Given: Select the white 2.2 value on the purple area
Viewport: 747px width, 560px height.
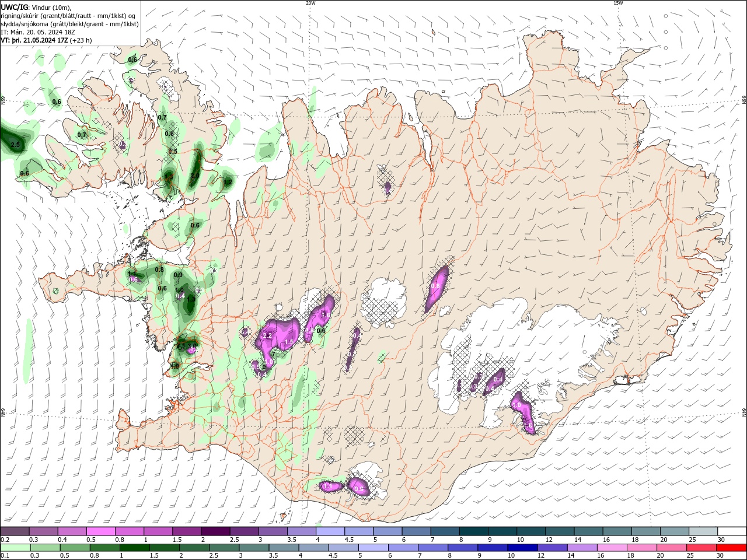Looking at the screenshot, I should [x=268, y=335].
